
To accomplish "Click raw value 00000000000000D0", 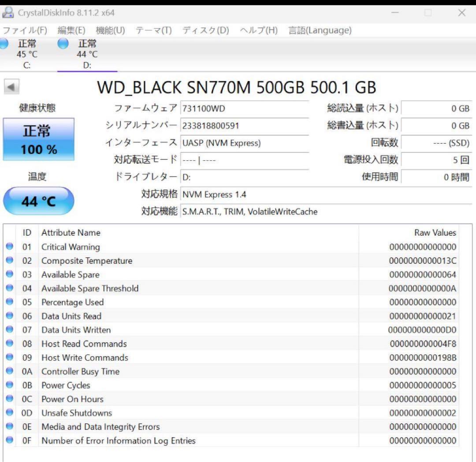I will click(422, 330).
